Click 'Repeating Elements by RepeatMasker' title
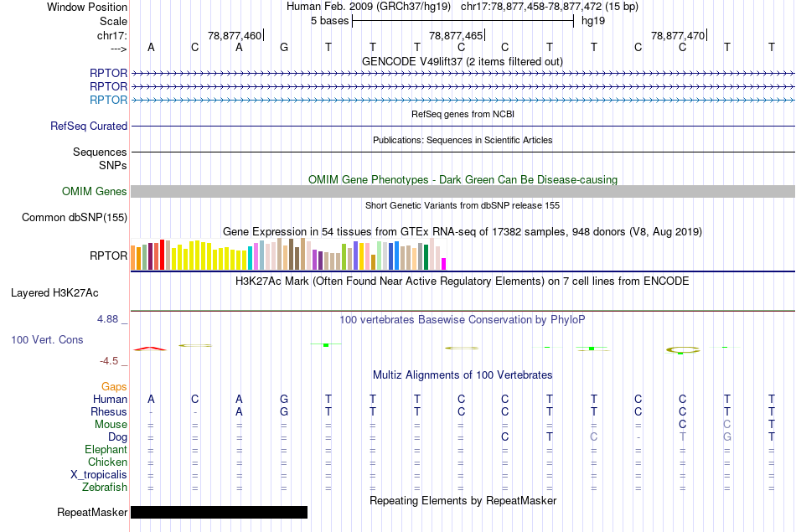Viewport: 796px width, 532px height. click(x=463, y=500)
